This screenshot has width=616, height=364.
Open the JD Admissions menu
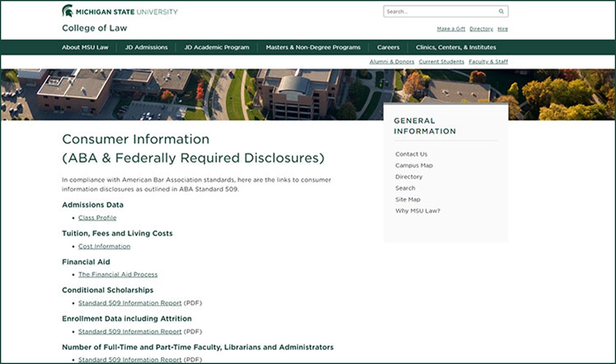coord(146,47)
